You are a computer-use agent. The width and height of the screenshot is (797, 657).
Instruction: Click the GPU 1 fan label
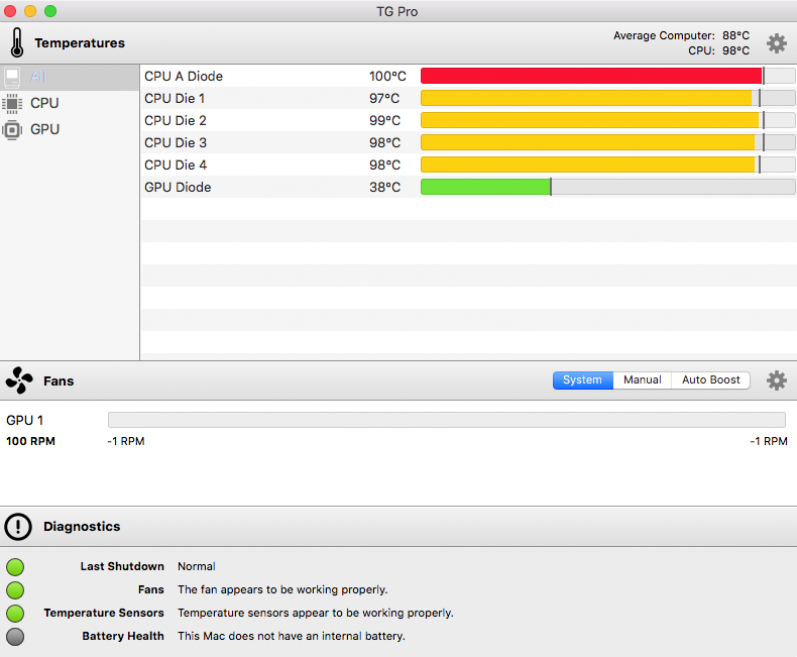tap(24, 420)
